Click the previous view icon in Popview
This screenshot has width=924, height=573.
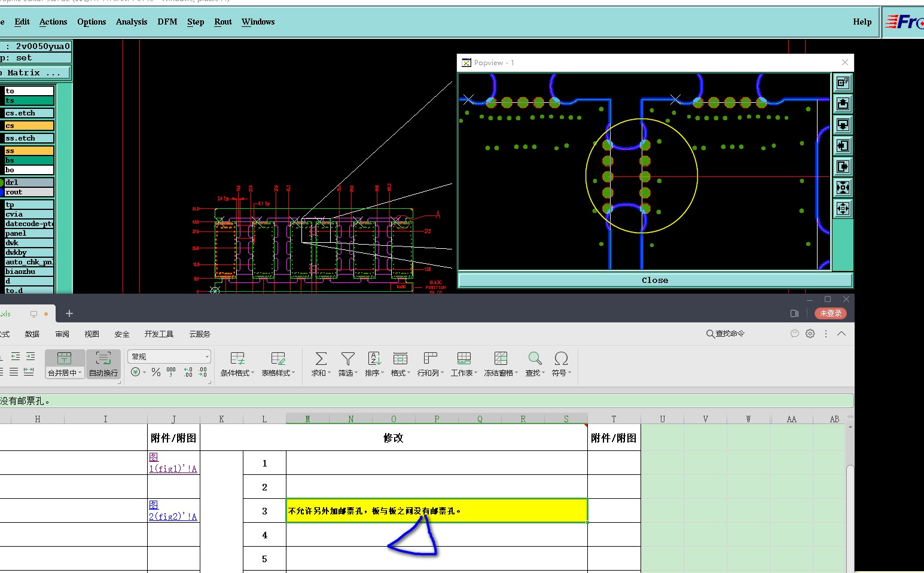coord(843,83)
